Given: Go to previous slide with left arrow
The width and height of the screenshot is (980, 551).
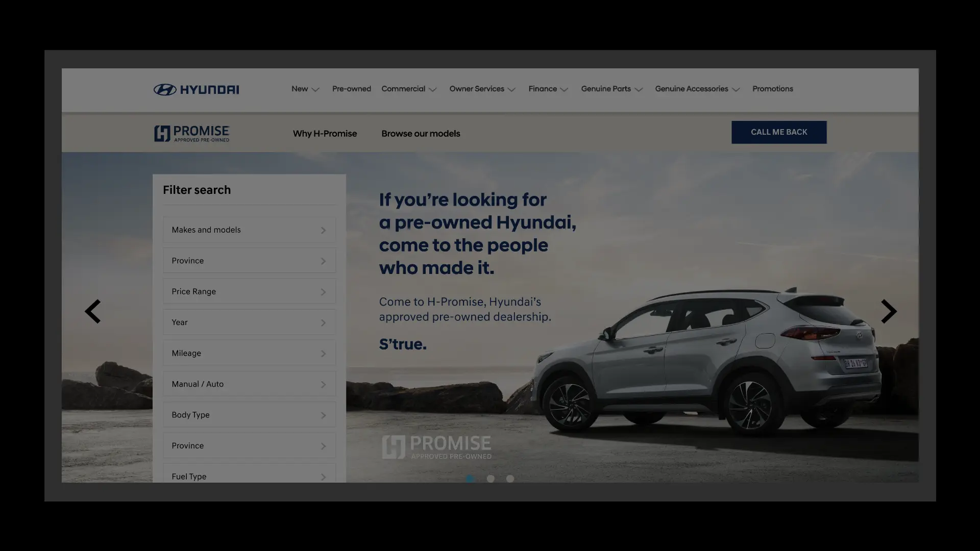Looking at the screenshot, I should point(93,311).
